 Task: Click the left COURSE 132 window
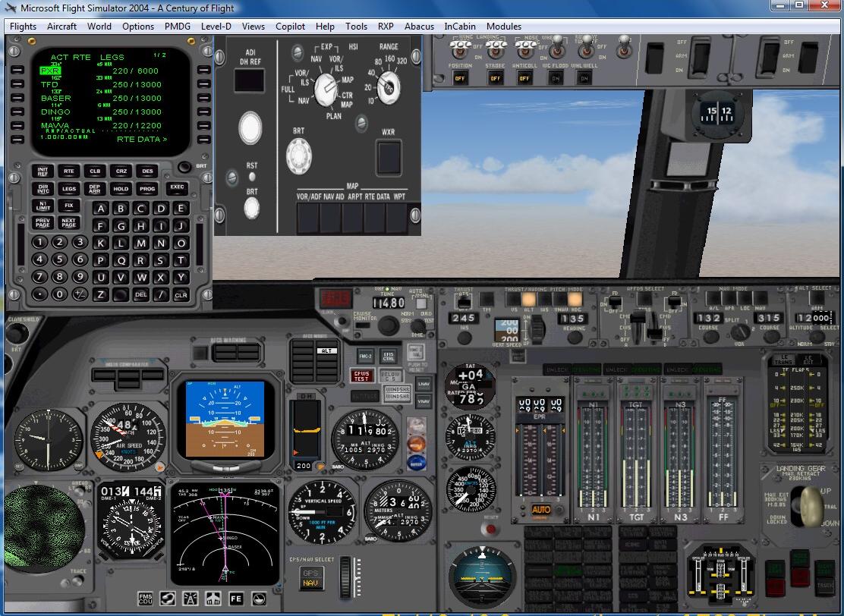(x=710, y=318)
